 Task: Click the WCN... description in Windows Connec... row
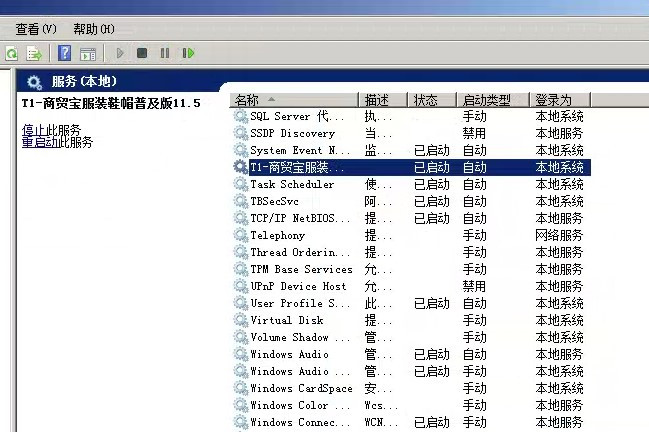tap(381, 422)
